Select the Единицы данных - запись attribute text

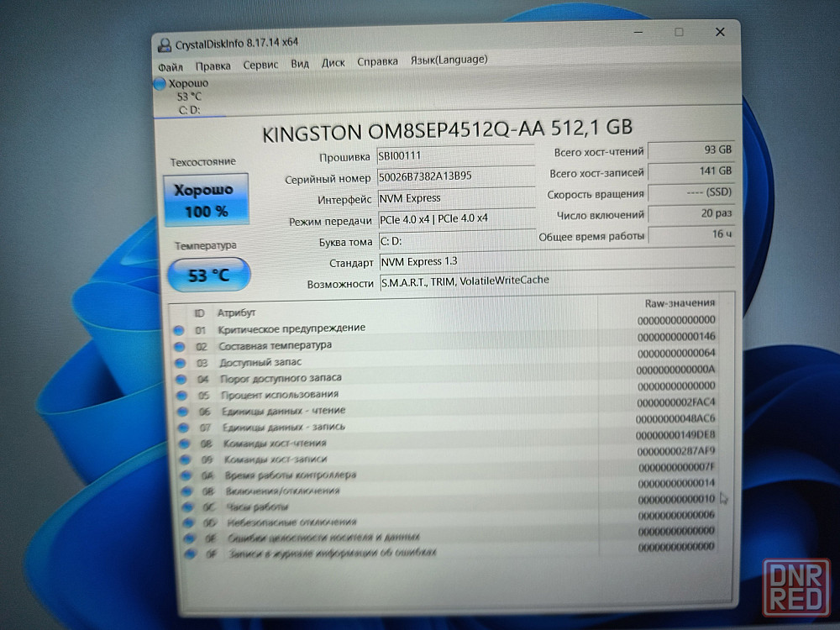click(x=284, y=427)
